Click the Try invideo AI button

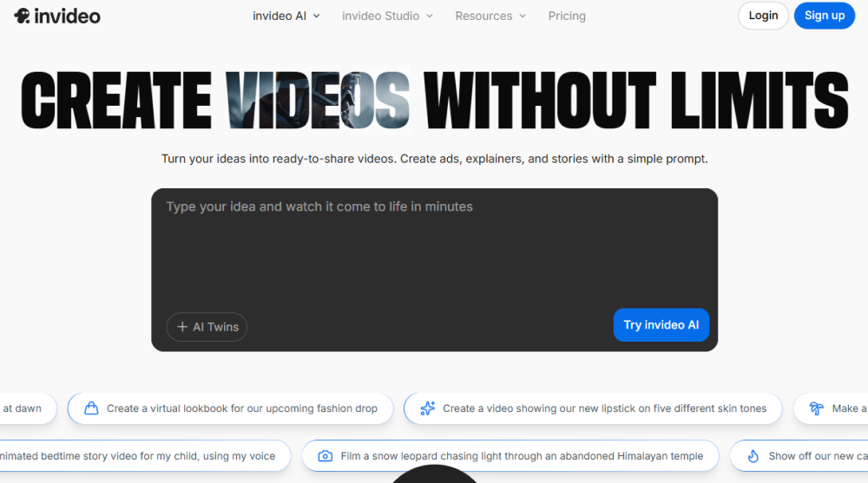click(661, 325)
